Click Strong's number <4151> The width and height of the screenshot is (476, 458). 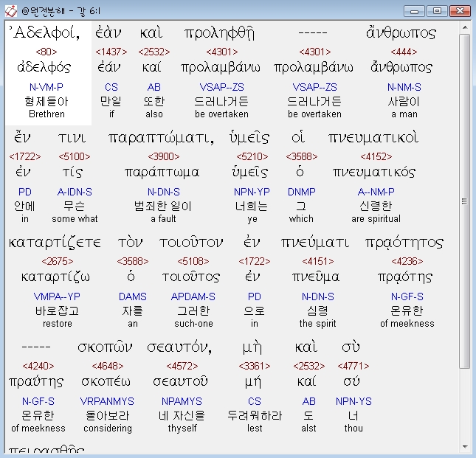click(318, 261)
